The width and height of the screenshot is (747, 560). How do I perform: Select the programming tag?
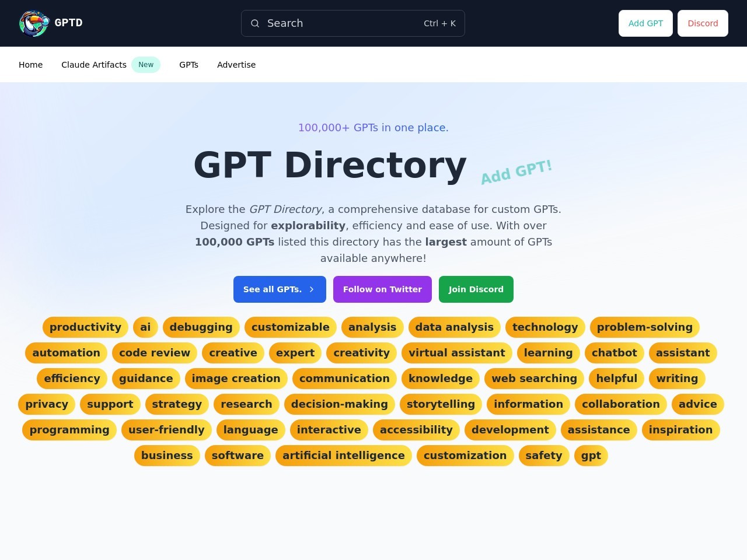(69, 430)
